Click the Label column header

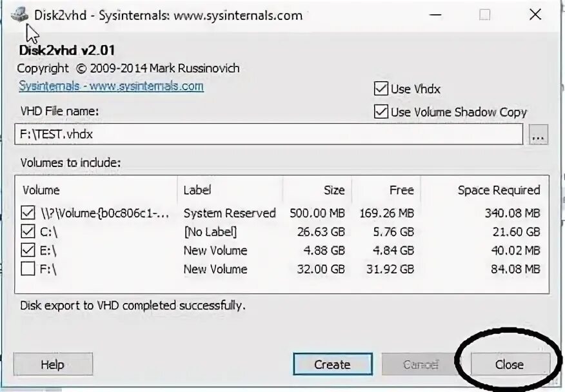230,190
